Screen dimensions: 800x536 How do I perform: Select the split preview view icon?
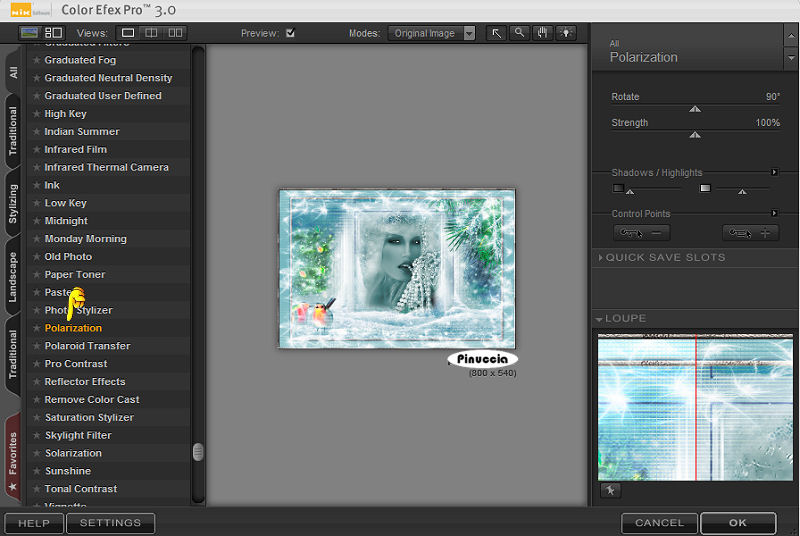[151, 33]
